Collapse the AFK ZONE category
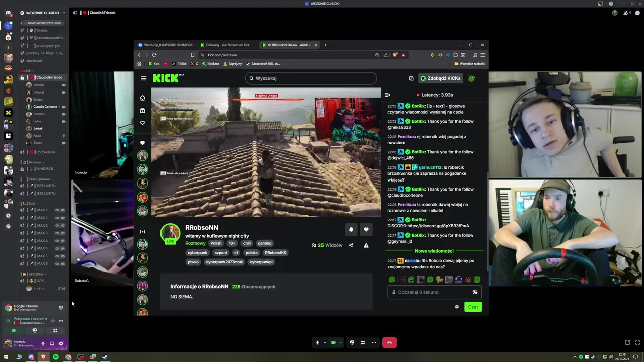Viewport: 644px width, 362px height. 34,274
